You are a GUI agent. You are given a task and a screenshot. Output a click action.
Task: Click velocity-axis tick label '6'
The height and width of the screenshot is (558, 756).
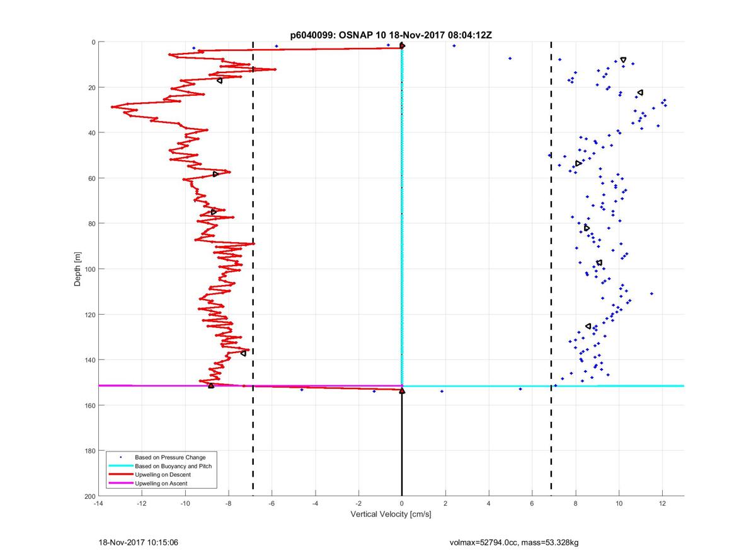pos(532,504)
